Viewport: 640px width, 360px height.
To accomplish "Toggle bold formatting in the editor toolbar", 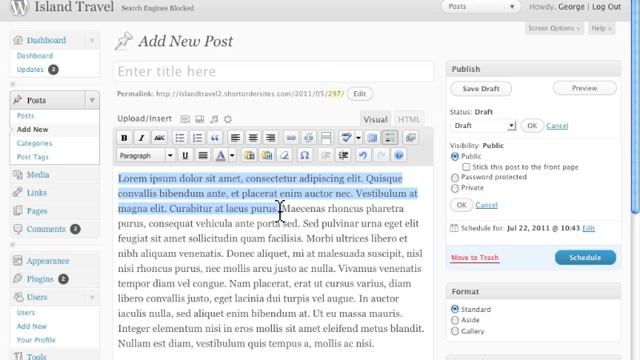I will pos(124,138).
